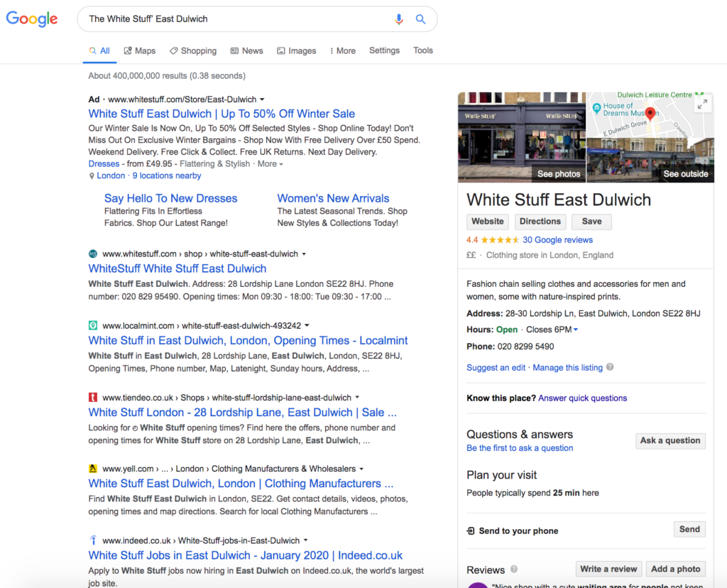Image resolution: width=727 pixels, height=588 pixels.
Task: Select the All search tab
Action: (x=99, y=50)
